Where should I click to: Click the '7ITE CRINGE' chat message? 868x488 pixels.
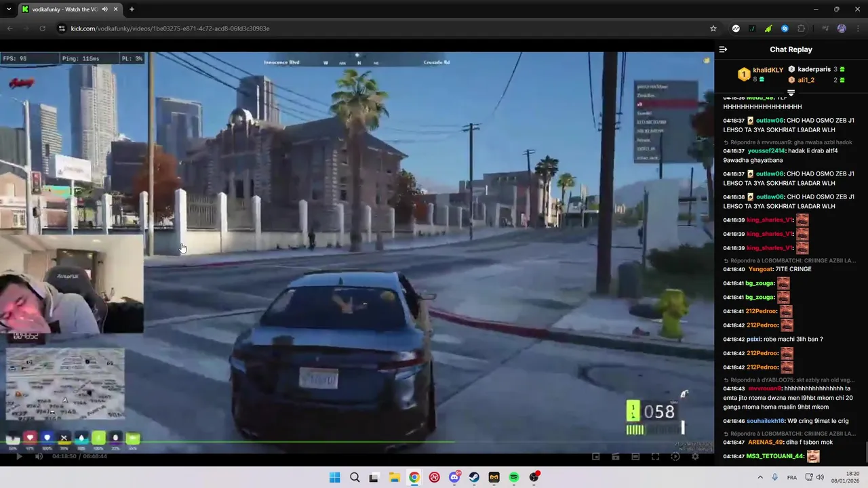(794, 269)
